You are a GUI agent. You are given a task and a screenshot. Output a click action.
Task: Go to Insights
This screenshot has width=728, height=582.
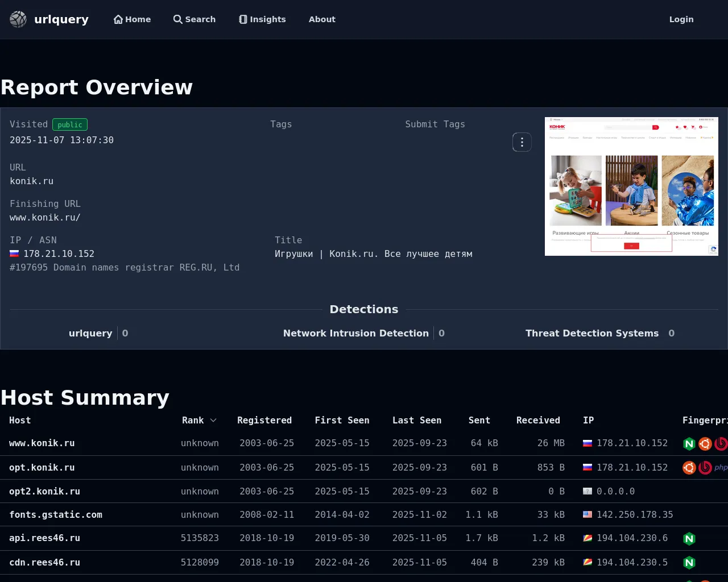(262, 19)
